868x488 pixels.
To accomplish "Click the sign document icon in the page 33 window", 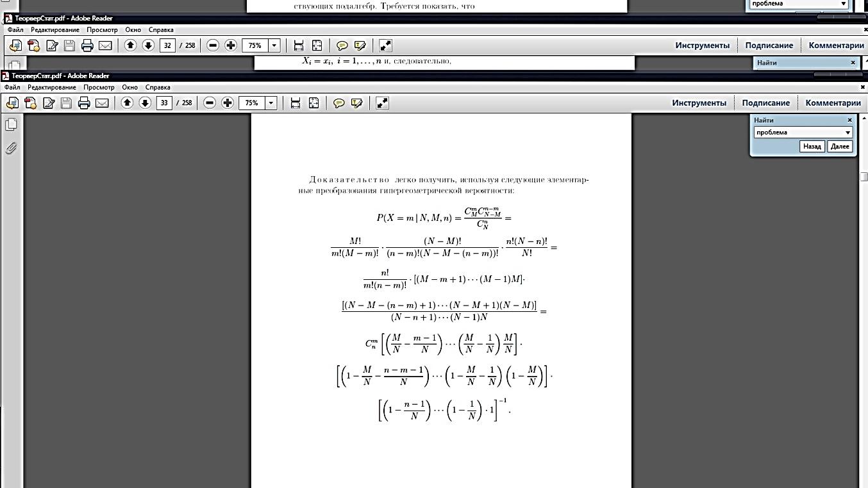I will pos(49,102).
